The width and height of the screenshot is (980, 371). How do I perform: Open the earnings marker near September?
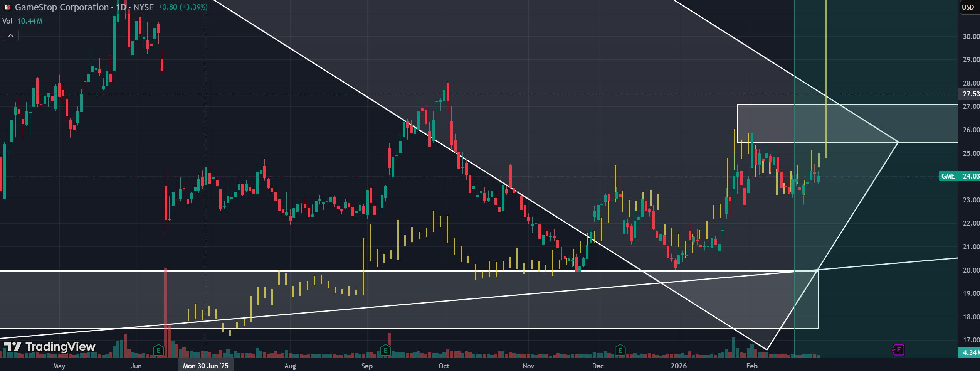click(385, 351)
